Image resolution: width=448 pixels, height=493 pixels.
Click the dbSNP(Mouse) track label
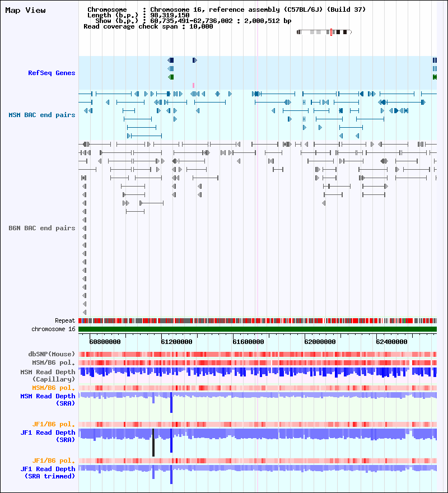tap(52, 354)
